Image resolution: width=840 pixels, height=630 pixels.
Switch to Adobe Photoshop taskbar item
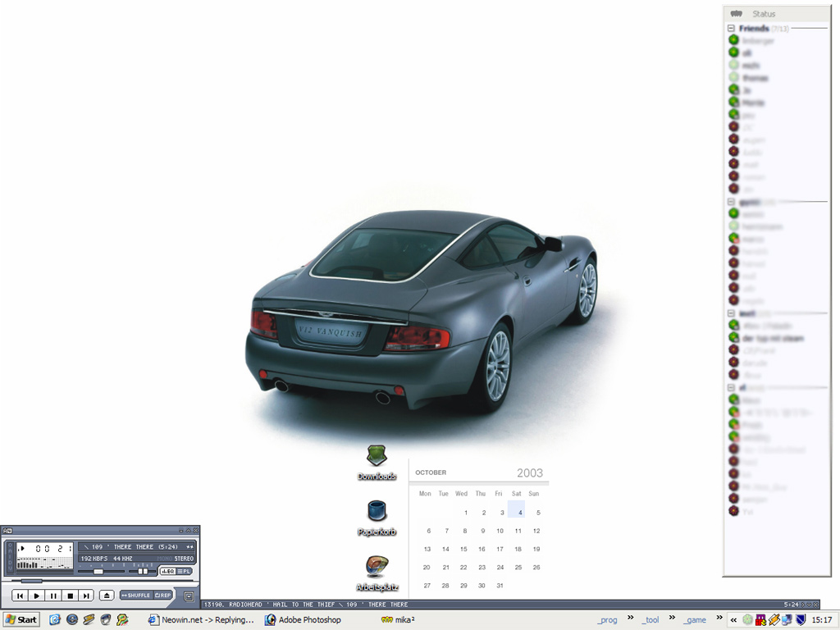[x=304, y=619]
